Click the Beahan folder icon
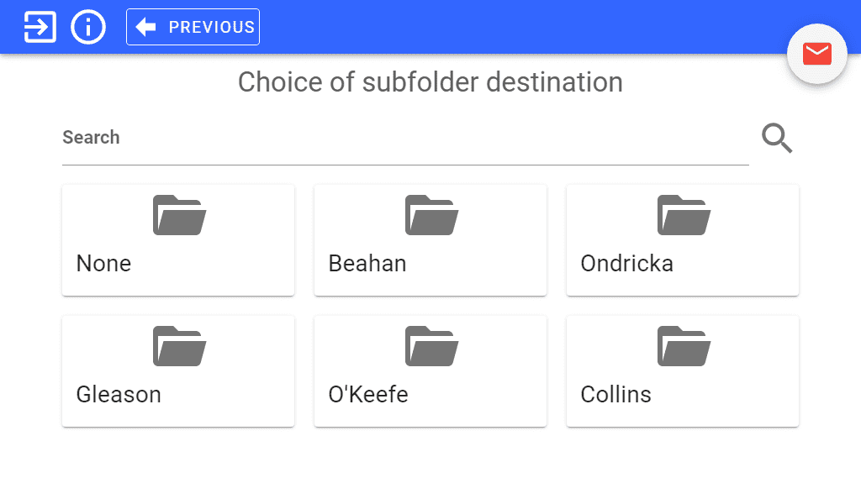The height and width of the screenshot is (504, 861). 431,215
